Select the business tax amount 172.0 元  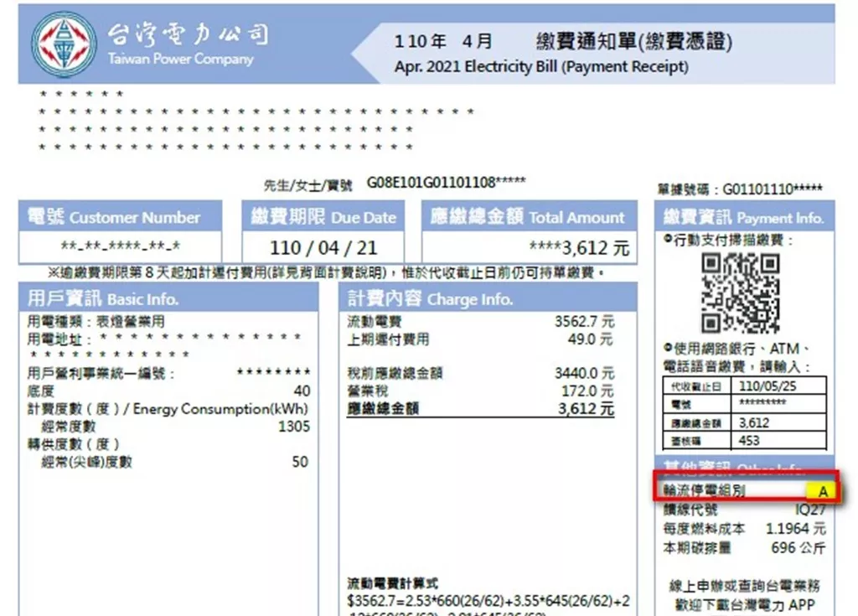coord(587,391)
